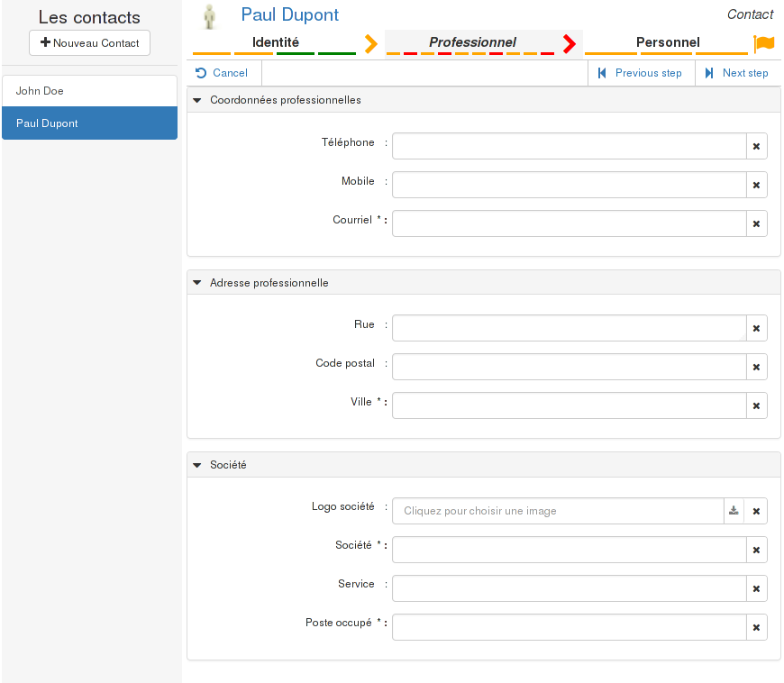Open the Professionnel step tab
The image size is (784, 683).
[471, 42]
